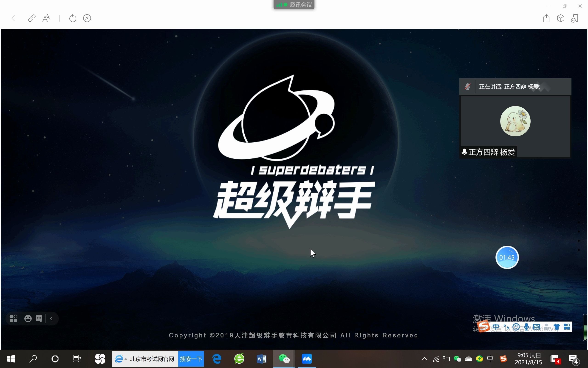This screenshot has height=368, width=588.
Task: Toggle the punctuation mode on the Sogou bar
Action: click(x=506, y=327)
